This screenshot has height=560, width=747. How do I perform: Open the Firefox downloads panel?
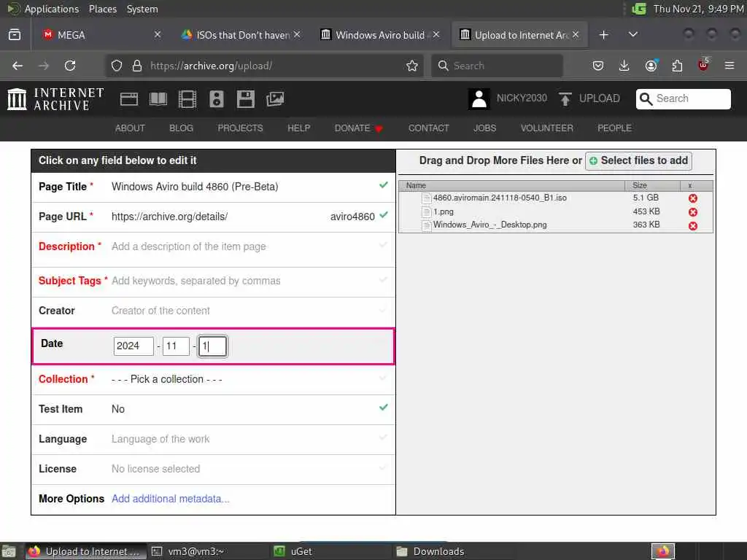coord(624,66)
